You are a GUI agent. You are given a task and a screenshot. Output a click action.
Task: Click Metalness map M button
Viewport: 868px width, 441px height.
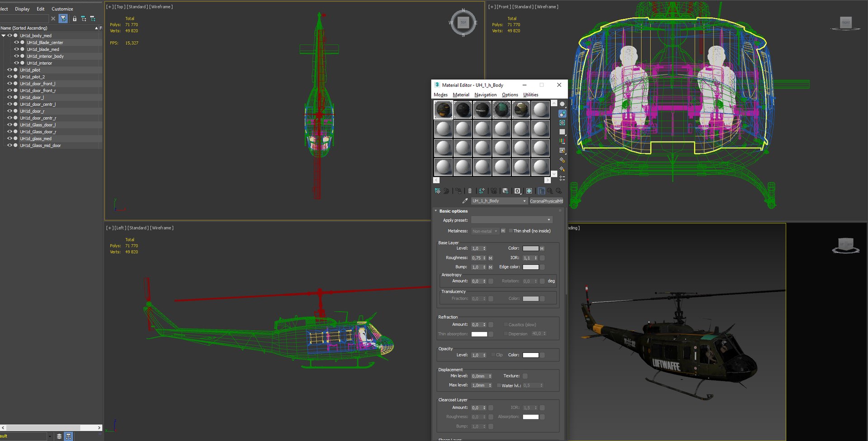[x=503, y=231]
